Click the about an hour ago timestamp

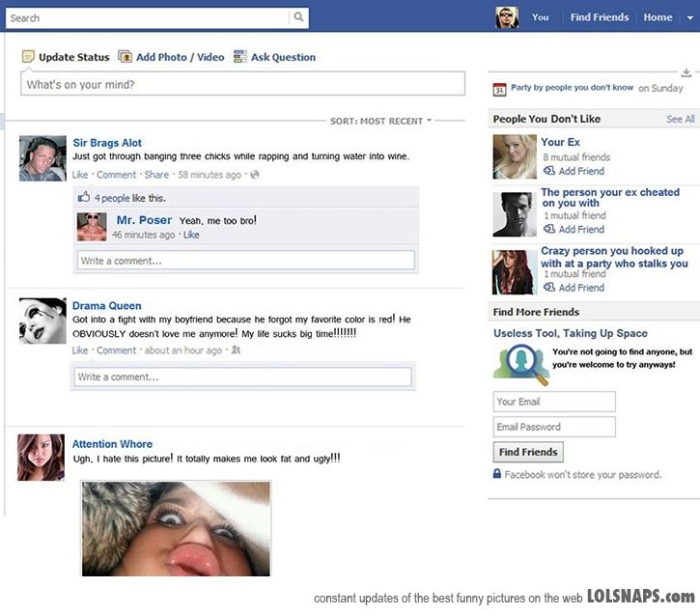coord(183,350)
